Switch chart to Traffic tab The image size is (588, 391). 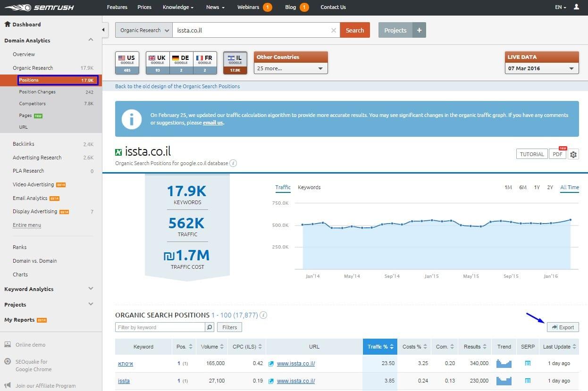coord(283,187)
